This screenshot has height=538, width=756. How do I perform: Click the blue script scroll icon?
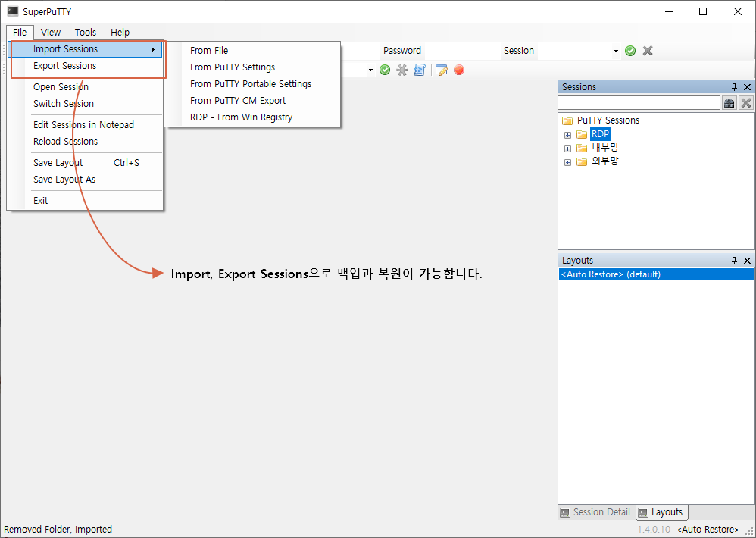coord(420,70)
